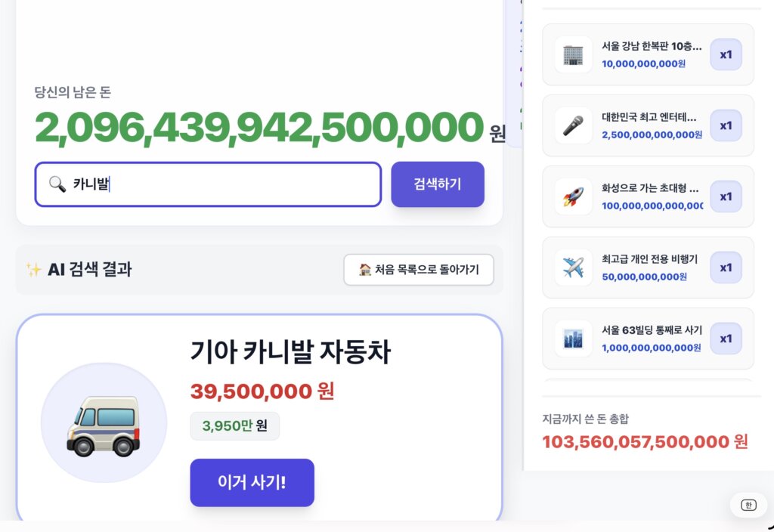Click the sparkle icon beside AI 검색 결과
This screenshot has height=532, width=774.
(33, 270)
